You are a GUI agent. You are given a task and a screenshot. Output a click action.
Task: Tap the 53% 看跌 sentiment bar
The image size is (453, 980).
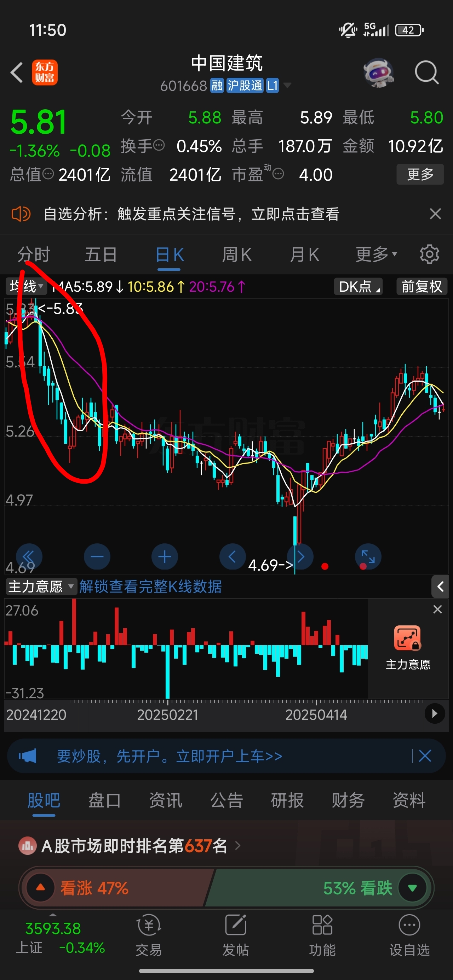pos(318,888)
